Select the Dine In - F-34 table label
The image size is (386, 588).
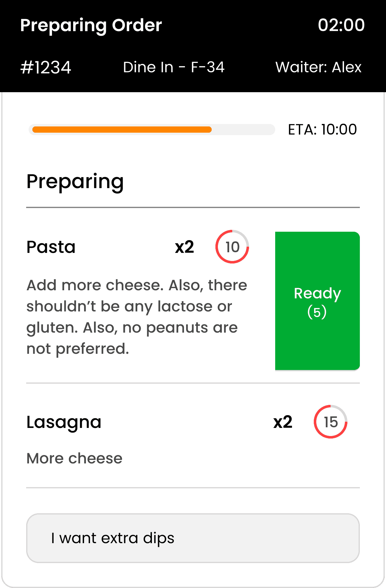pyautogui.click(x=174, y=67)
